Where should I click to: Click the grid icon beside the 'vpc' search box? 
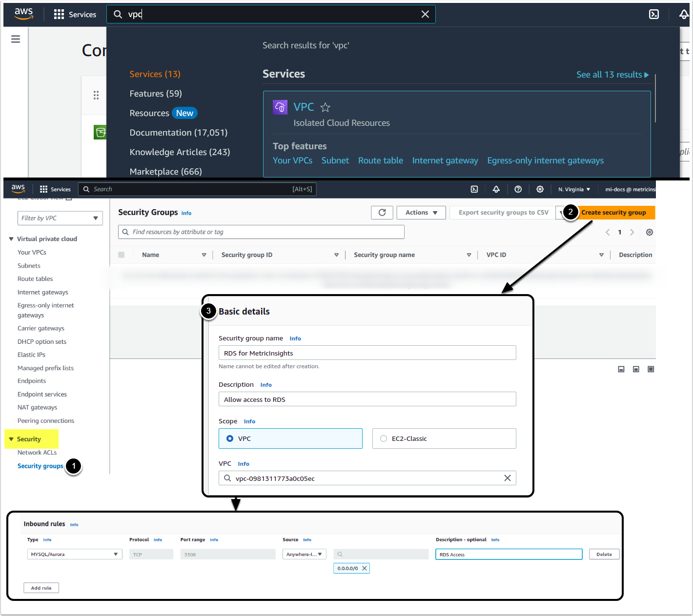click(x=59, y=14)
